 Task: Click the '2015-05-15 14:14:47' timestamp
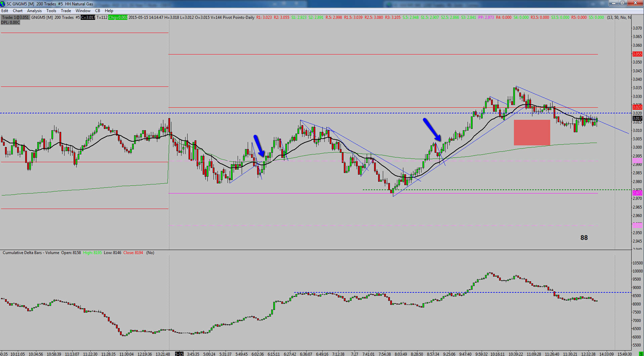click(146, 17)
